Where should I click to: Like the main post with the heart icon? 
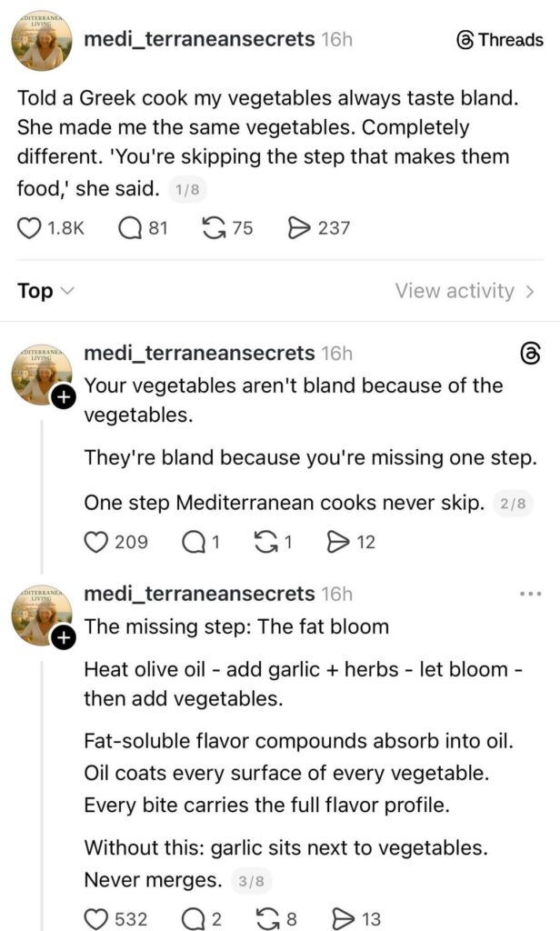pyautogui.click(x=28, y=228)
